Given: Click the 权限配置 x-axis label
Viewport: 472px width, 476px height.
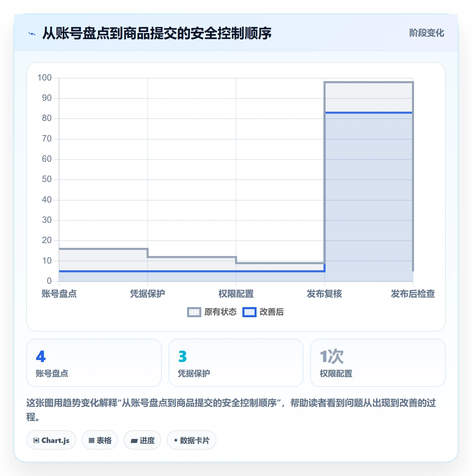Looking at the screenshot, I should [x=236, y=294].
